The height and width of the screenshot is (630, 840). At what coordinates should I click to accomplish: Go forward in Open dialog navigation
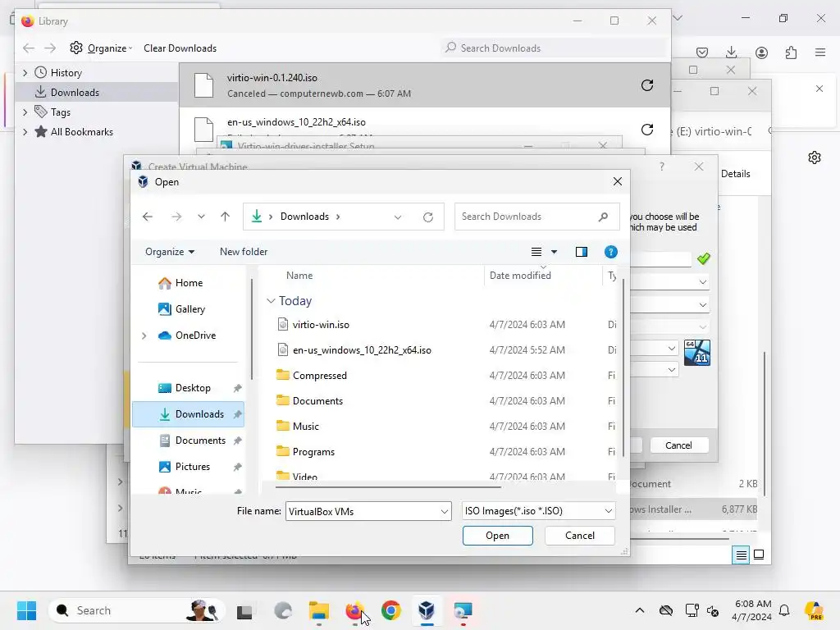(x=176, y=217)
